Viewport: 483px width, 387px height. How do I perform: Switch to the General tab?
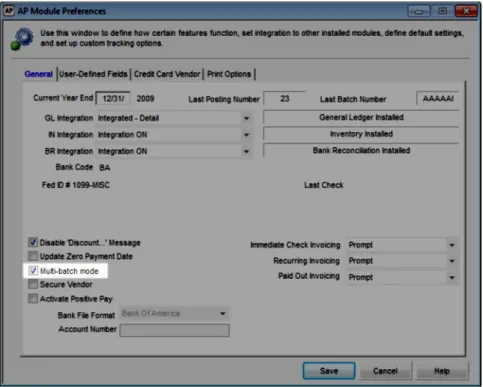click(x=39, y=74)
